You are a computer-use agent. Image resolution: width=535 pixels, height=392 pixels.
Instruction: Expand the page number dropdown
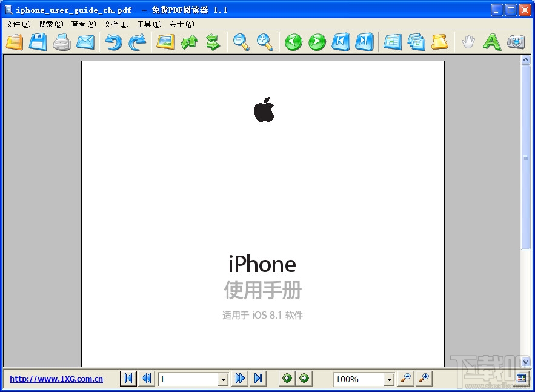[223, 379]
